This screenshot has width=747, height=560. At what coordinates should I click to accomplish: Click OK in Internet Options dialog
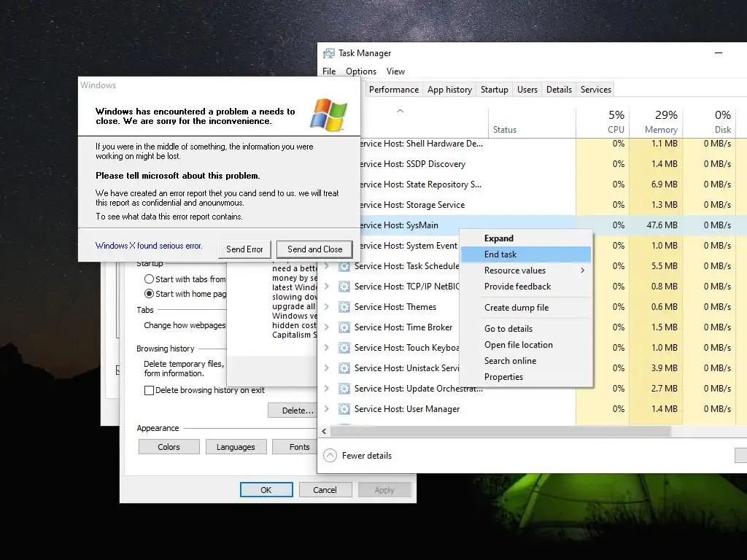coord(266,490)
